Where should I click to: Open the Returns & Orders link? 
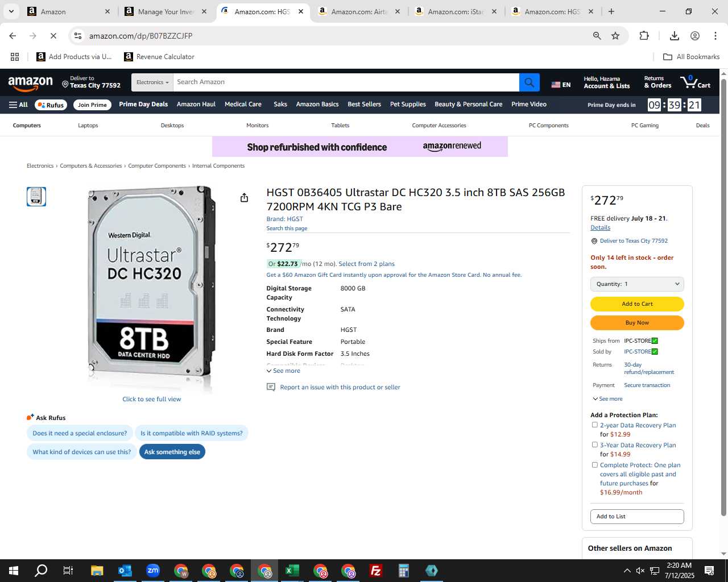tap(657, 82)
